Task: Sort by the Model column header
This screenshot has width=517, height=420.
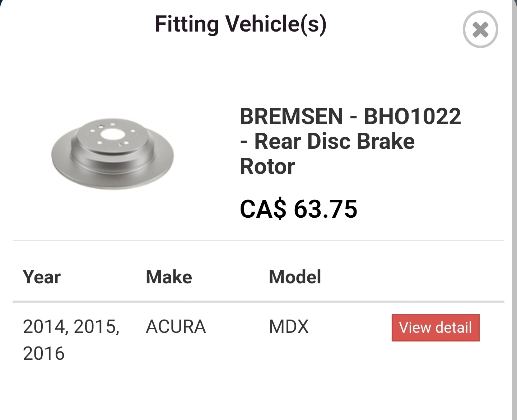Action: (295, 277)
